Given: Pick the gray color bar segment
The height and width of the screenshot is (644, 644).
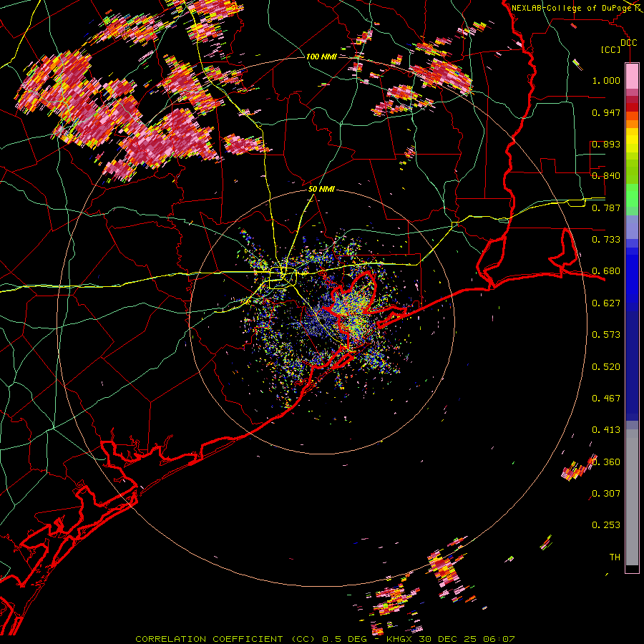Looking at the screenshot, I should (632, 497).
